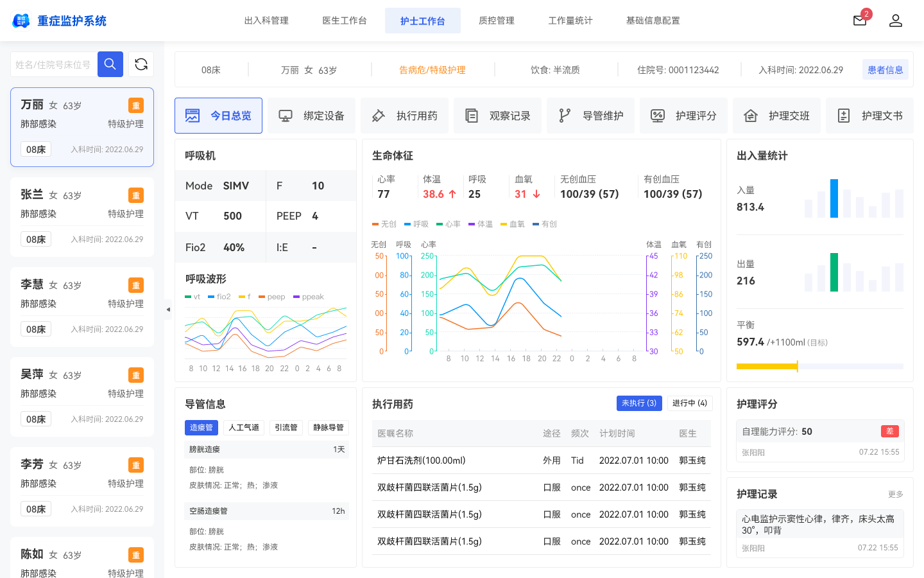Select the 引流管 catheter filter
The height and width of the screenshot is (578, 924).
(286, 428)
